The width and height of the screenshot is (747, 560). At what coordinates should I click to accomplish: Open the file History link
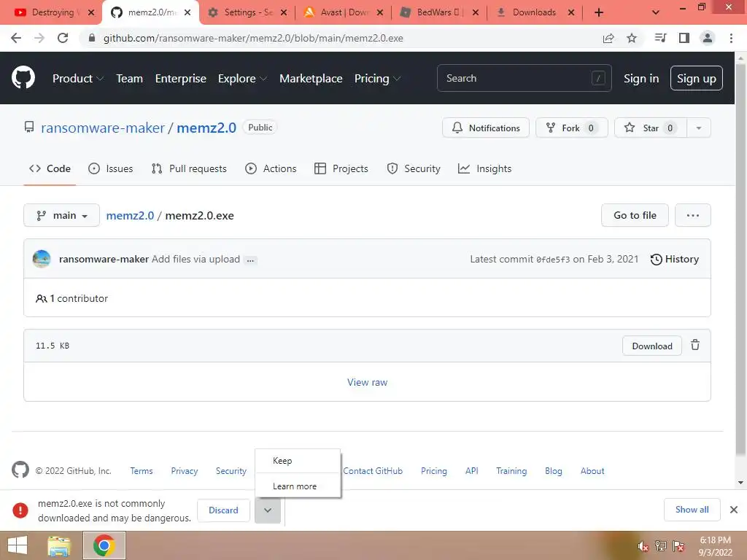pos(675,259)
